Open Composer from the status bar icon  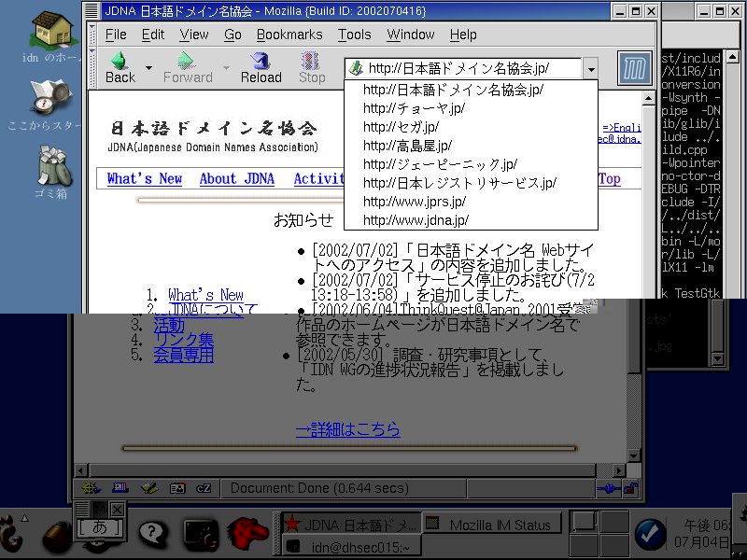[148, 488]
